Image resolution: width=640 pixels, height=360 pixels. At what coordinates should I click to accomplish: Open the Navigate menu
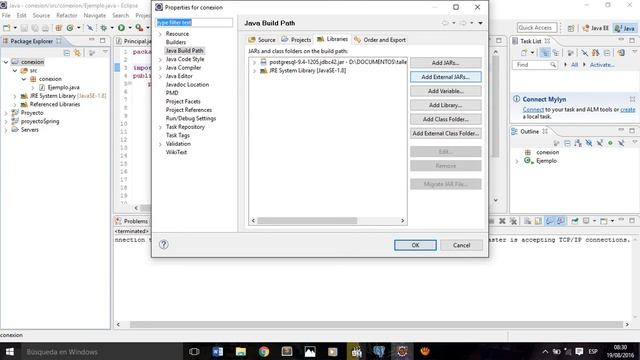point(95,16)
